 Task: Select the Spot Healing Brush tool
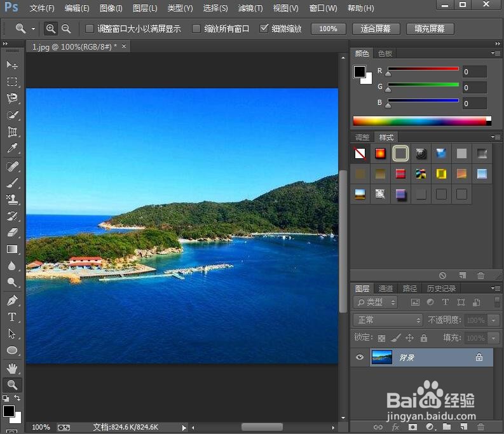point(12,166)
